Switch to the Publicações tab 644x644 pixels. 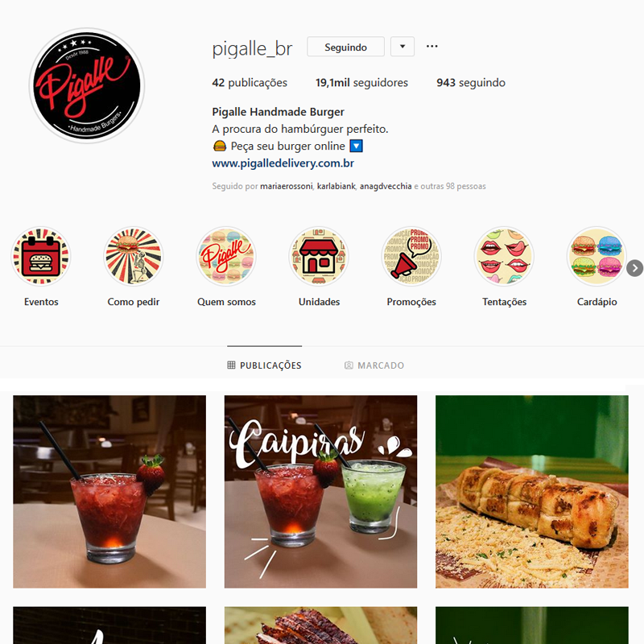pyautogui.click(x=265, y=365)
